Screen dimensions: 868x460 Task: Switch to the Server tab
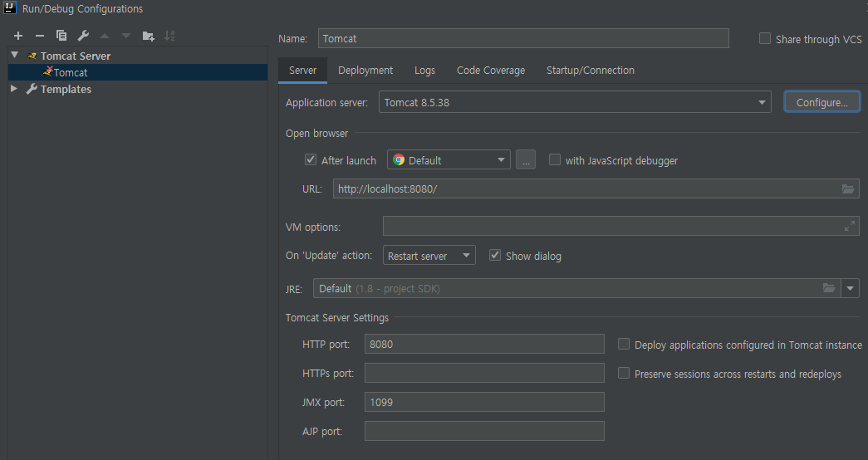click(x=303, y=71)
